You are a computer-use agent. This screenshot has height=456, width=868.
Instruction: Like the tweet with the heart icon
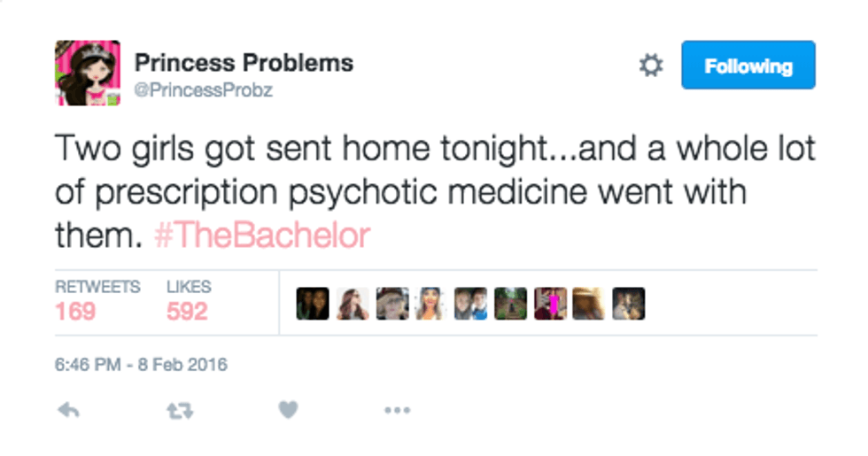tap(288, 410)
